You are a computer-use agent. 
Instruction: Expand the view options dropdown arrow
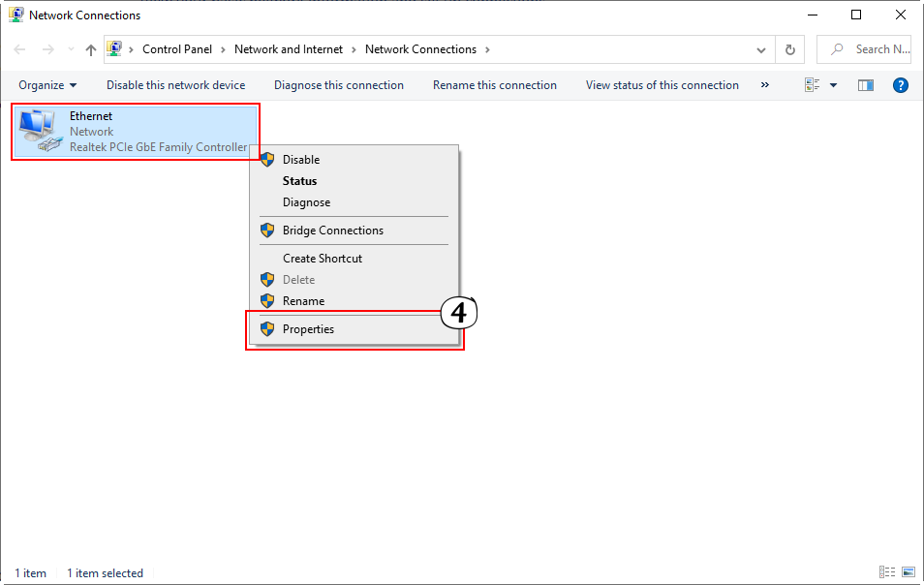click(x=833, y=85)
